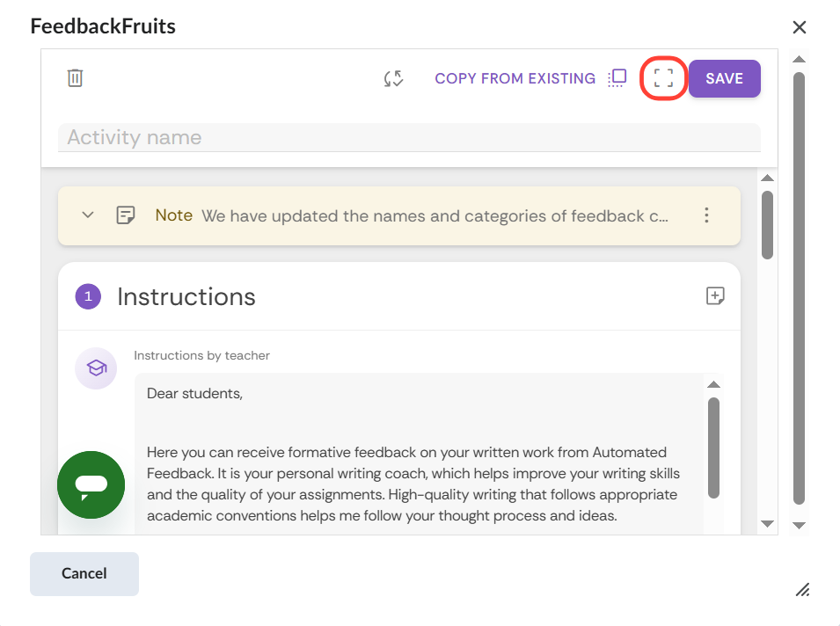Add a note in the Instructions section
This screenshot has width=840, height=626.
pyautogui.click(x=716, y=296)
